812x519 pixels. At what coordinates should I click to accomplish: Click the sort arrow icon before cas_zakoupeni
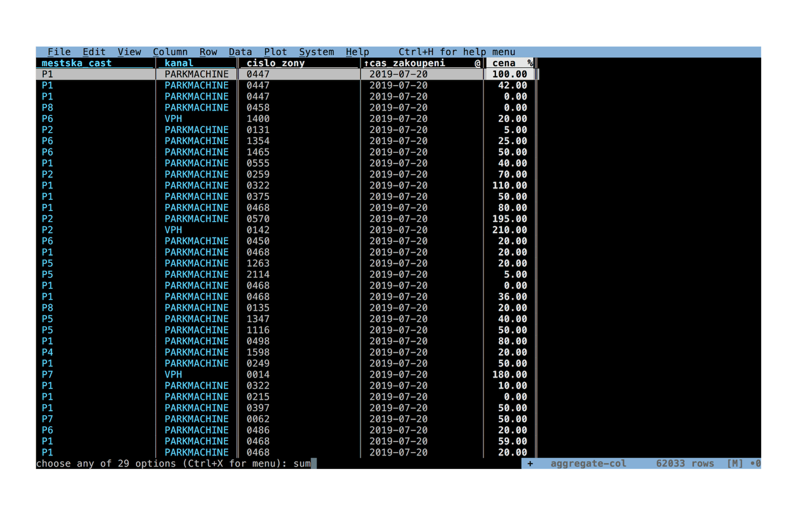click(x=366, y=63)
